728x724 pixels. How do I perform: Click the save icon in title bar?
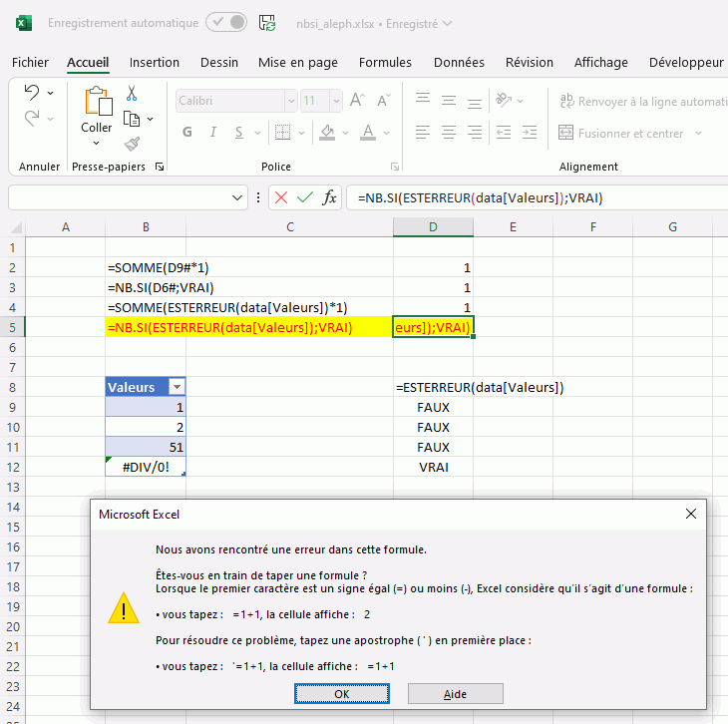[x=267, y=23]
